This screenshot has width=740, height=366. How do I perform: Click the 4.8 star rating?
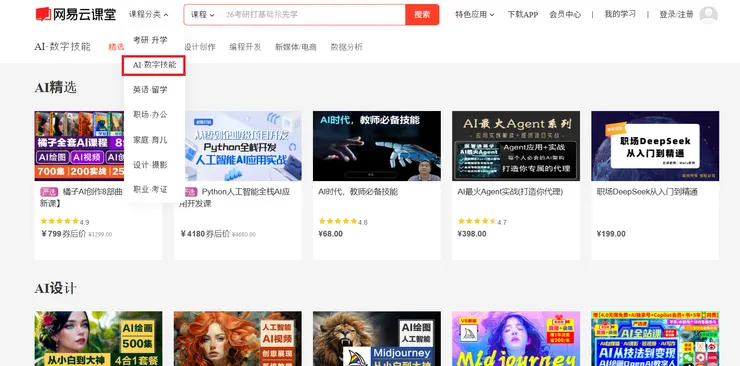pyautogui.click(x=343, y=221)
